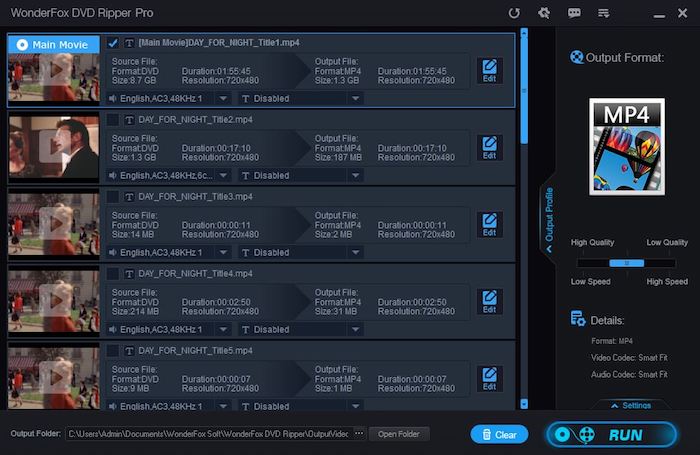Click the rename T icon beside Title4.mp4
The image size is (700, 455).
pyautogui.click(x=129, y=274)
